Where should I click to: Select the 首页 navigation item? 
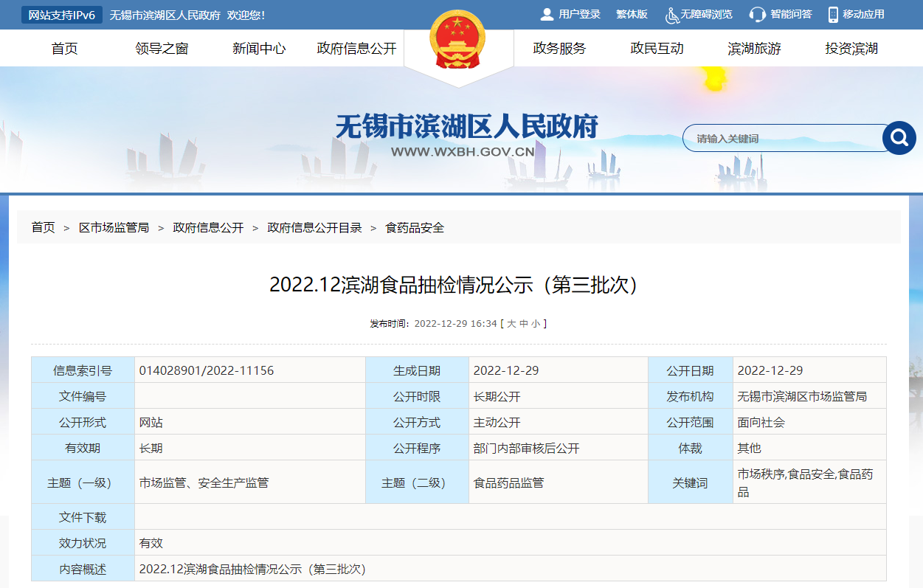tap(64, 48)
